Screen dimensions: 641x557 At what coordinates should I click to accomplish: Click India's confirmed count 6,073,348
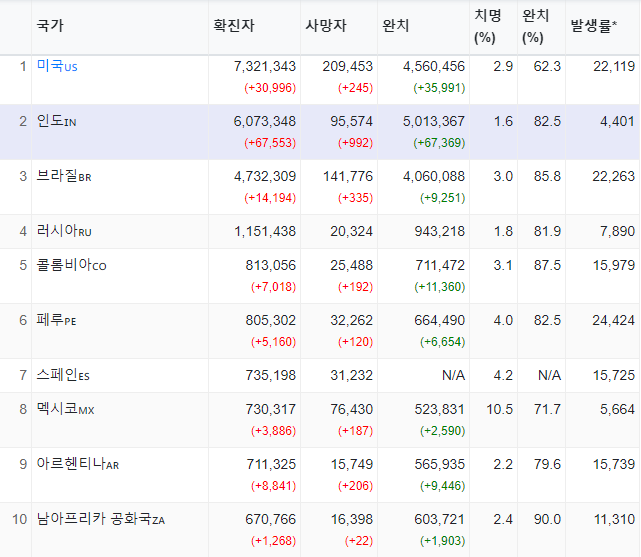pos(264,121)
